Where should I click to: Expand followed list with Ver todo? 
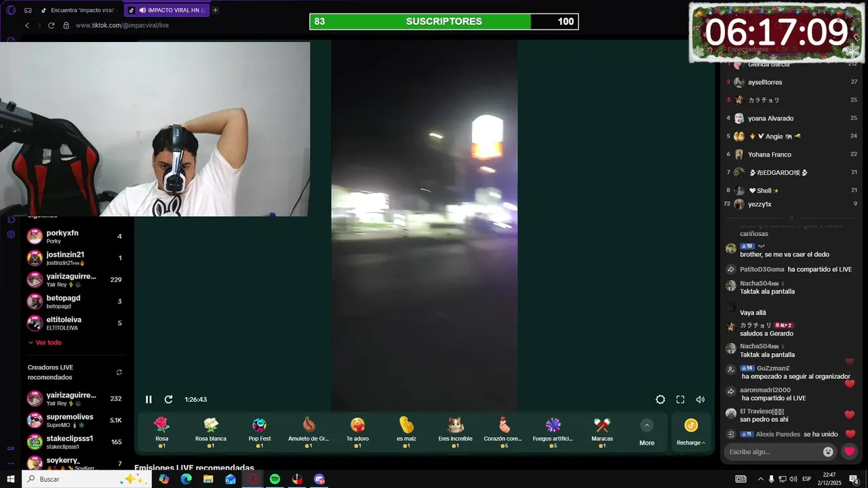pyautogui.click(x=45, y=343)
